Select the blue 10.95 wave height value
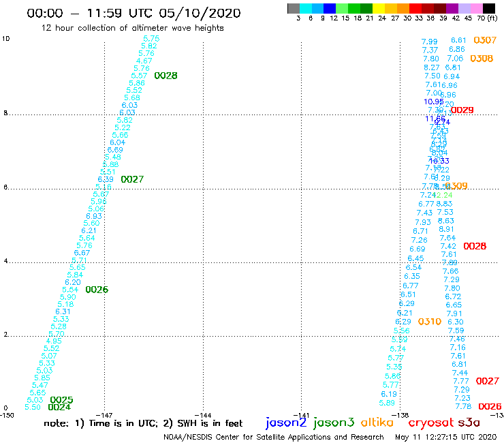This screenshot has height=443, width=504. pos(434,102)
